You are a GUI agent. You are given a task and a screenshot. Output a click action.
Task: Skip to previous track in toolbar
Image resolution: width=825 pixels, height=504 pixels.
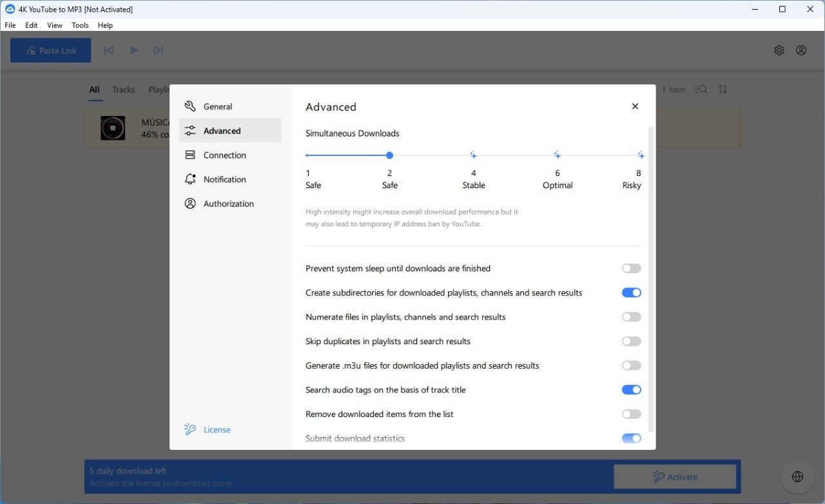[109, 50]
